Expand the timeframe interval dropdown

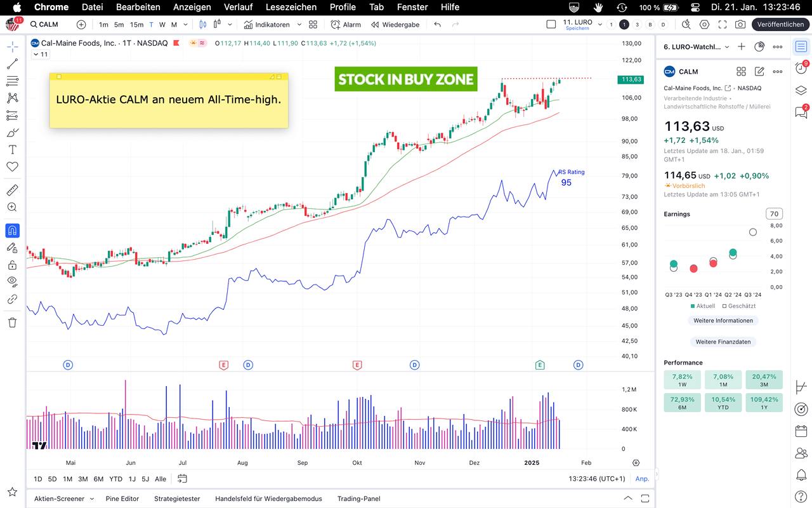[185, 25]
